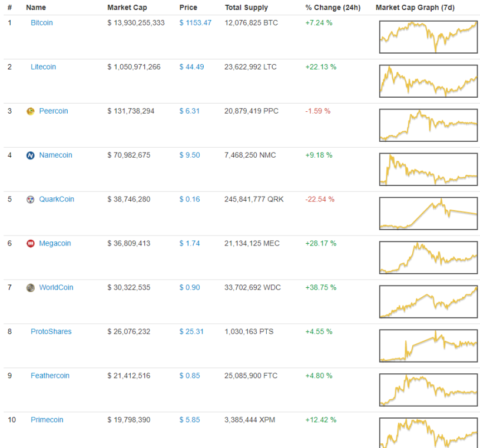The height and width of the screenshot is (448, 480).
Task: Select the -22.54 % change value
Action: pyautogui.click(x=320, y=199)
